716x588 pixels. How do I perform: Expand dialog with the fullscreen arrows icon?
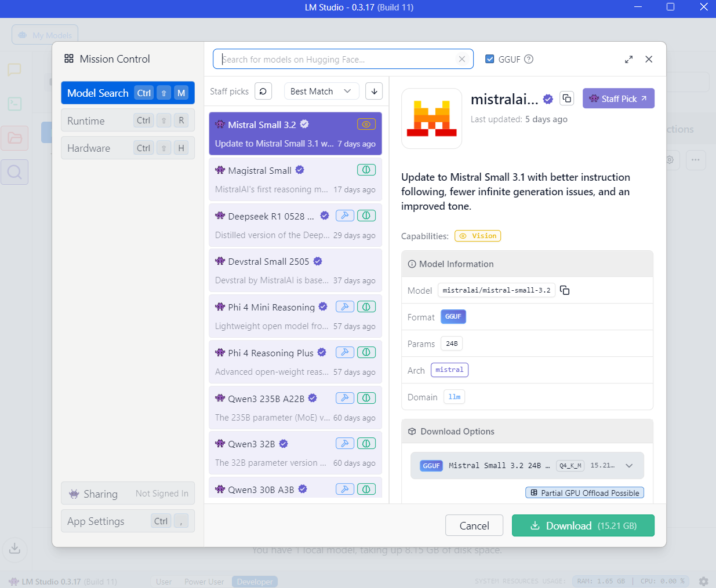pyautogui.click(x=628, y=59)
